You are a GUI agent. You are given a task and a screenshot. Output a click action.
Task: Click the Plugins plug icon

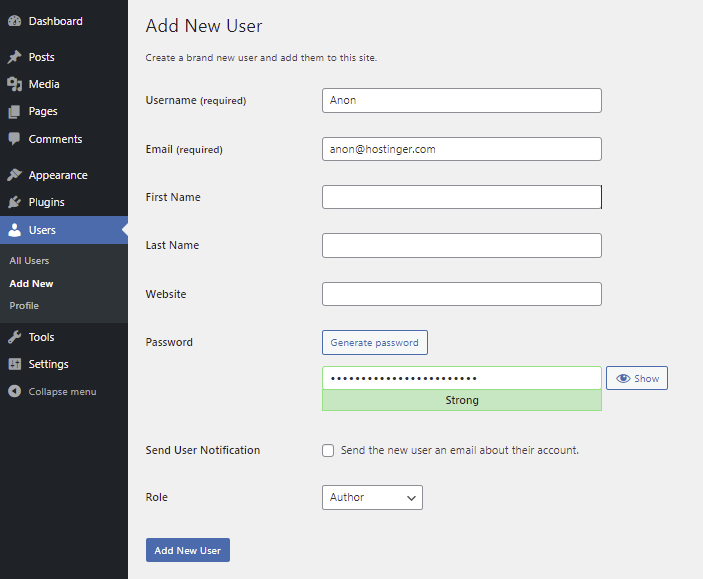coord(14,202)
